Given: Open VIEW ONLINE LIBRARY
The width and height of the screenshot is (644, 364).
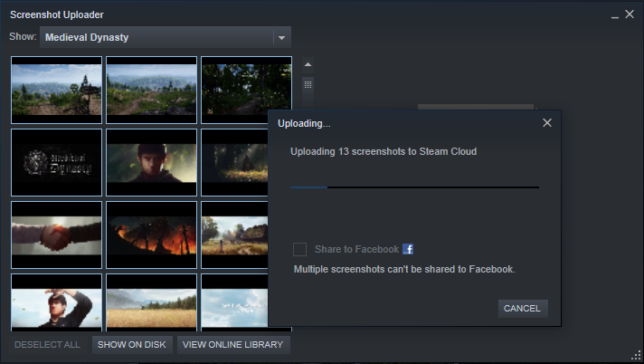Looking at the screenshot, I should pos(232,345).
